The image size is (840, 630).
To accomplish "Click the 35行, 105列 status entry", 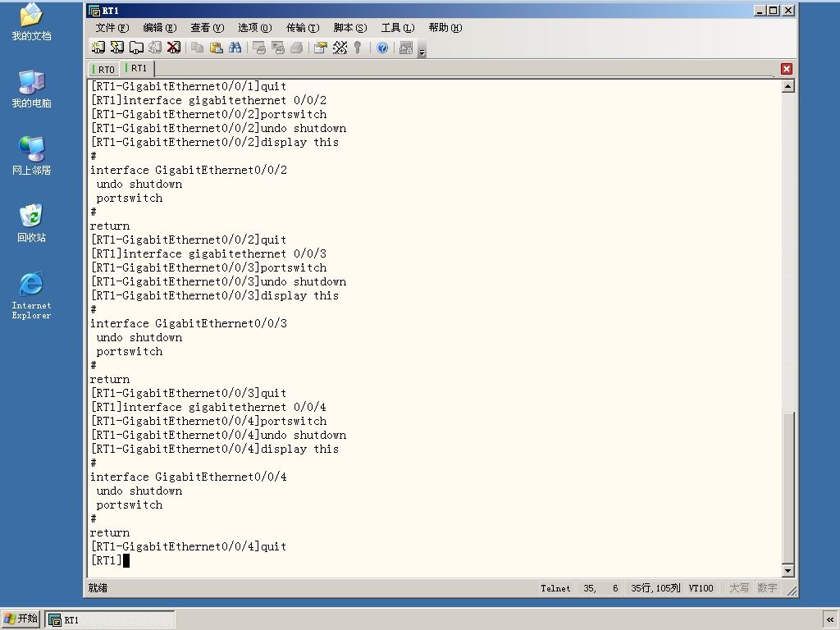I will [x=655, y=588].
